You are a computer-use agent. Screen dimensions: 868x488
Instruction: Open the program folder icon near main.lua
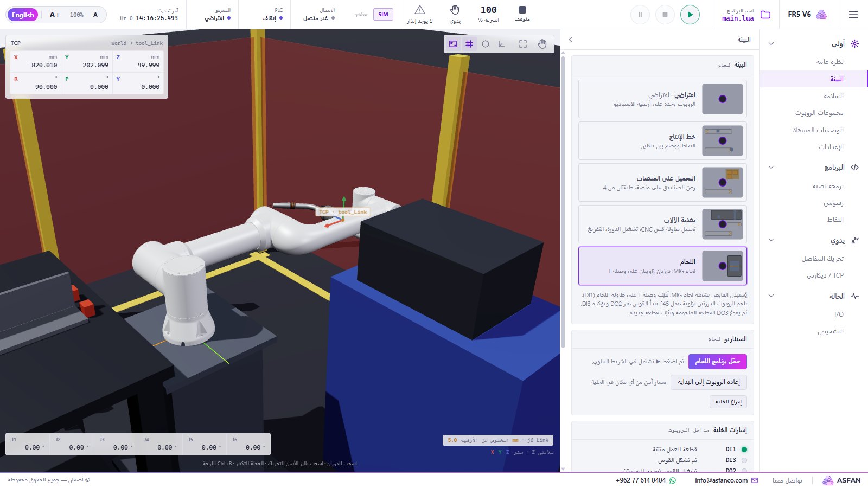point(765,15)
